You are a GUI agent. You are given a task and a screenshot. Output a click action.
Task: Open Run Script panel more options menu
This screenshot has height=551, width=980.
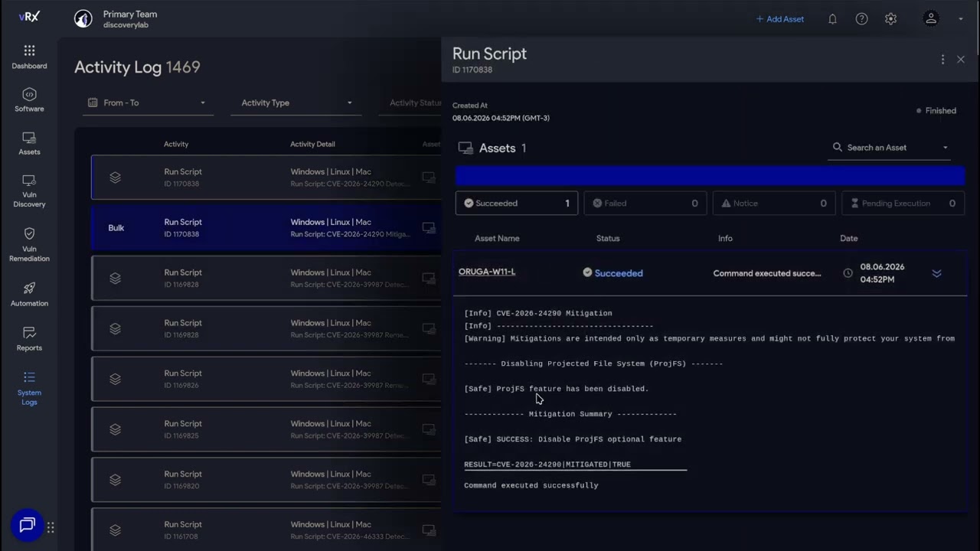[x=942, y=59]
